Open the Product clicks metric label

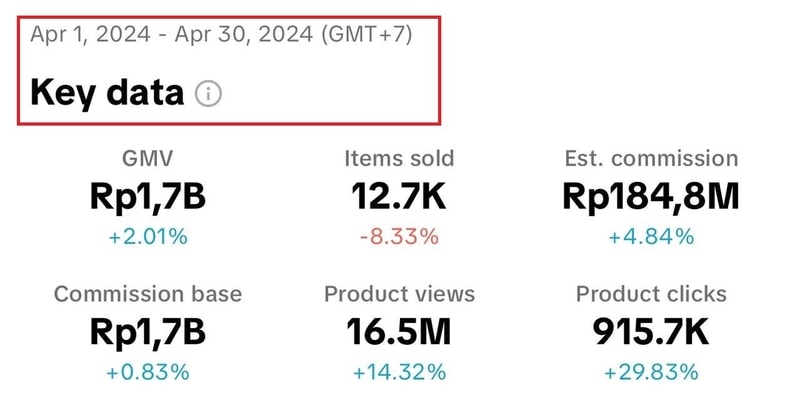(x=650, y=294)
